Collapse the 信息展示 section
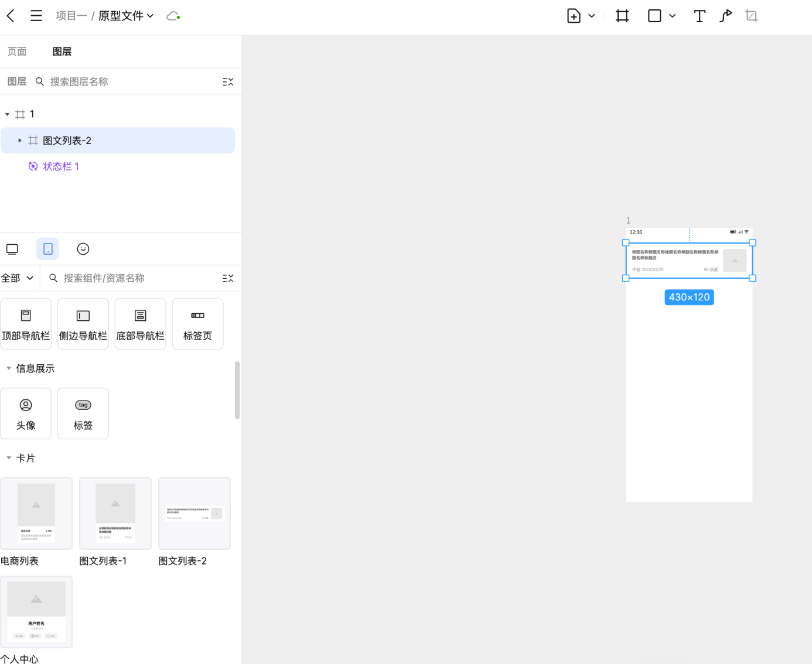 9,368
